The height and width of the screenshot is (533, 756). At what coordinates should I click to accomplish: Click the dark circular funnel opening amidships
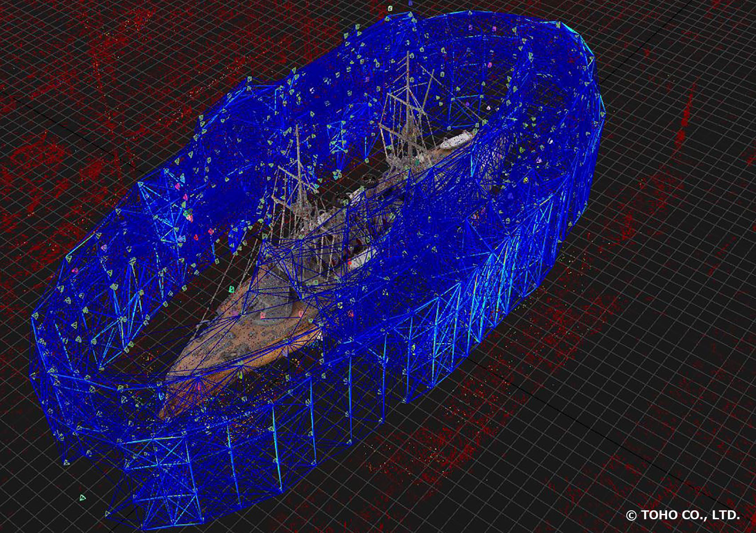(x=368, y=179)
